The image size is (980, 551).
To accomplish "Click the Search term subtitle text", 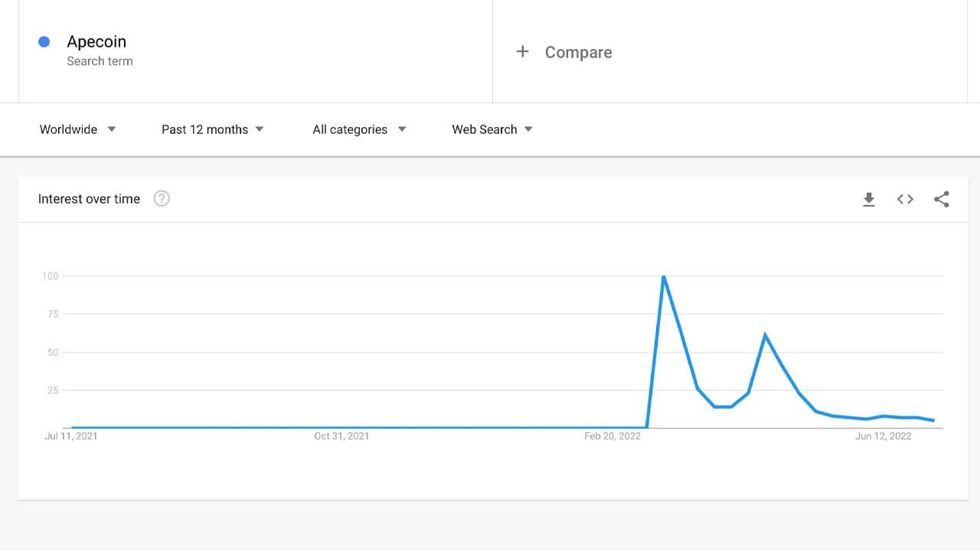I will point(100,61).
